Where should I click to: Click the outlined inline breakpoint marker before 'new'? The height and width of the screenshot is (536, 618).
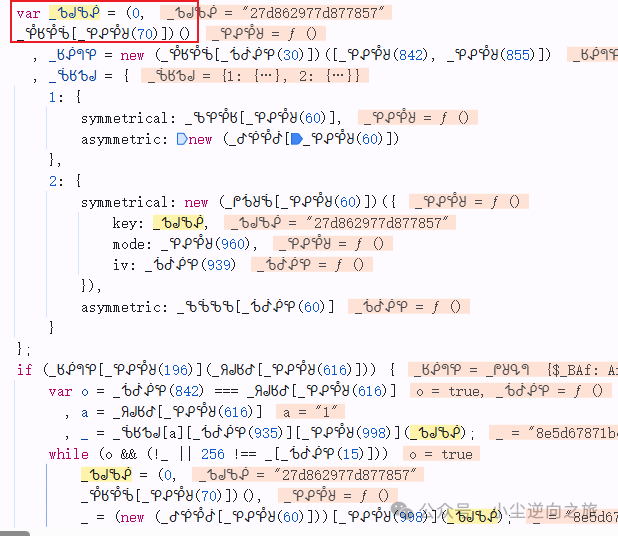182,139
